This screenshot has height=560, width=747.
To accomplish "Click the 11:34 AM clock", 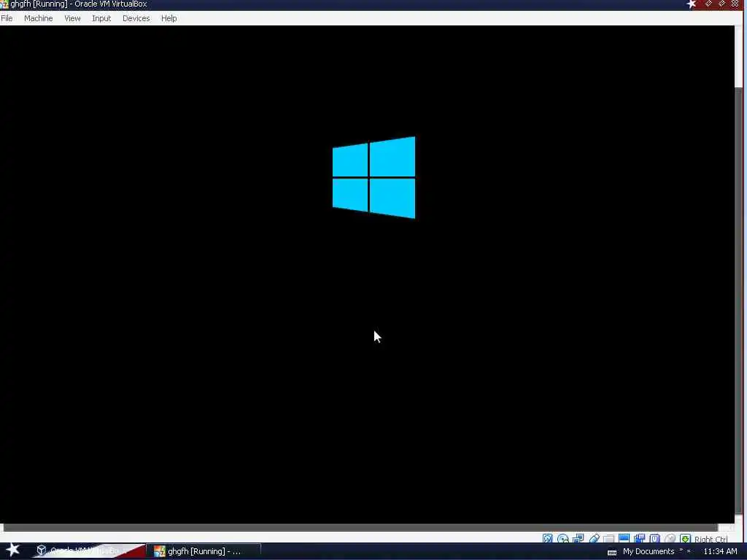I will click(x=720, y=551).
